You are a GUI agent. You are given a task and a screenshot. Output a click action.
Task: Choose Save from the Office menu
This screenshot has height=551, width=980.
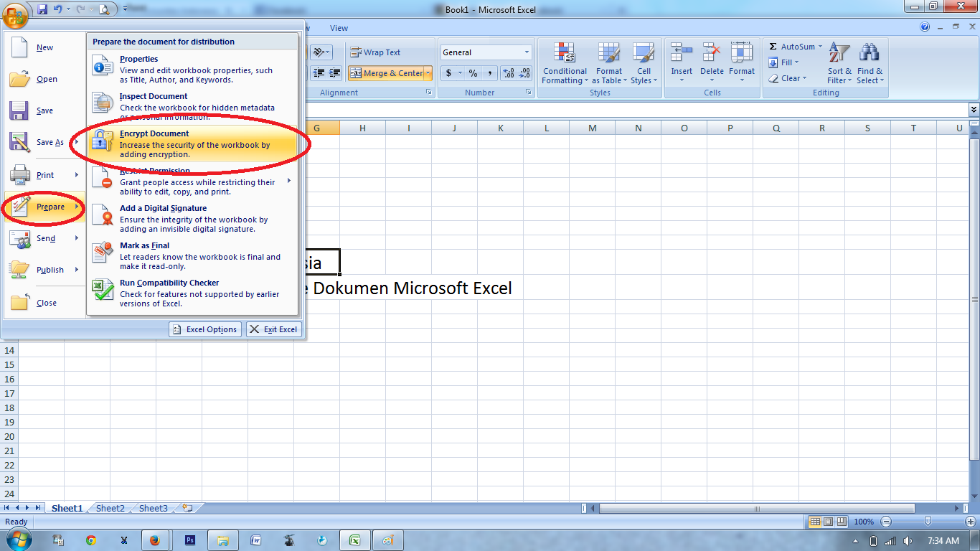(44, 110)
